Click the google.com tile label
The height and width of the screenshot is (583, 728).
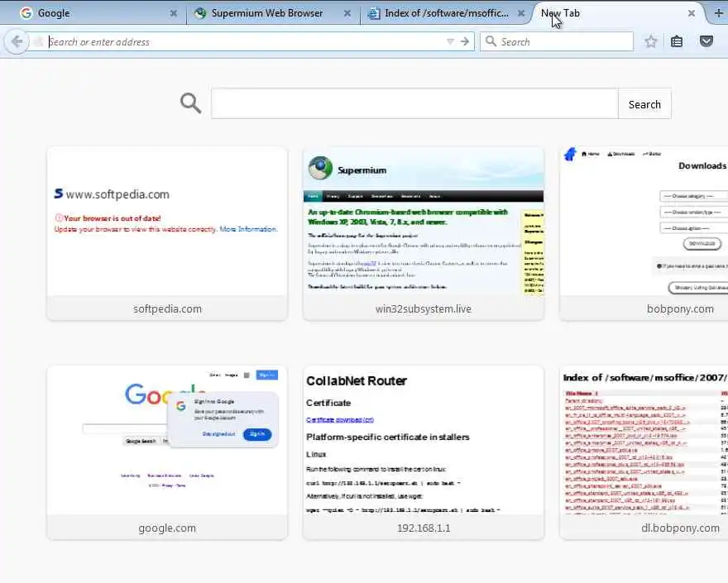tap(167, 528)
